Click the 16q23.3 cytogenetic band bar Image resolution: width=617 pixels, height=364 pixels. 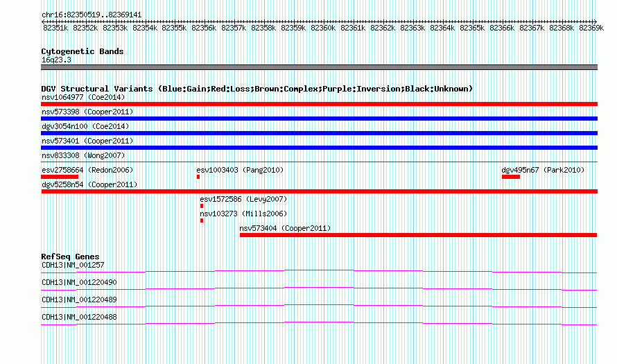click(x=319, y=67)
